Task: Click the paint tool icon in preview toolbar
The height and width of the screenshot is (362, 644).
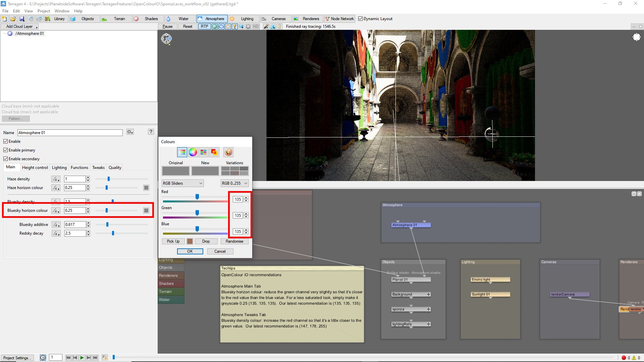Action: pyautogui.click(x=266, y=26)
